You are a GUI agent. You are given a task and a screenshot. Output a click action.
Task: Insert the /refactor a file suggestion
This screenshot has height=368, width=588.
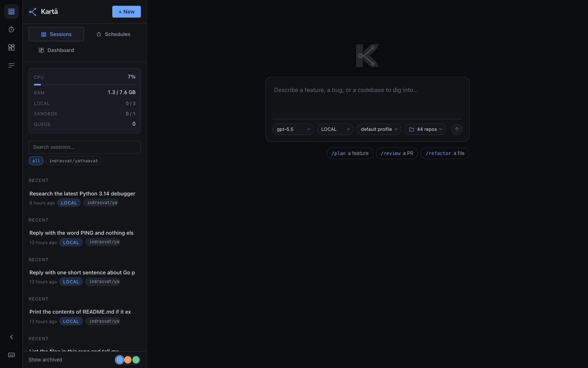pyautogui.click(x=445, y=153)
